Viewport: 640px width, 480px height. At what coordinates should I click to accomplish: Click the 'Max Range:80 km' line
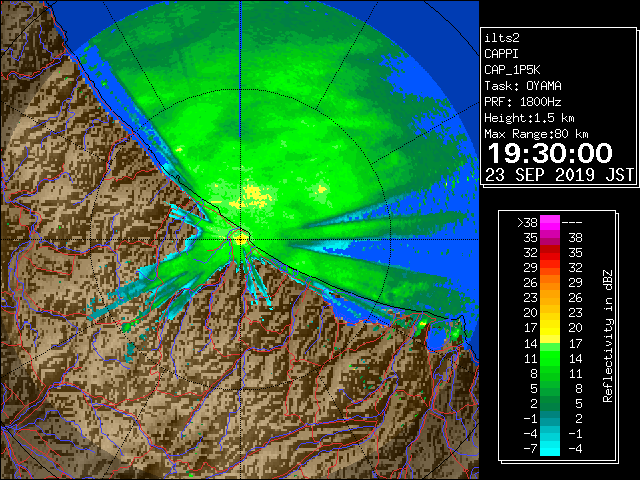(536, 134)
